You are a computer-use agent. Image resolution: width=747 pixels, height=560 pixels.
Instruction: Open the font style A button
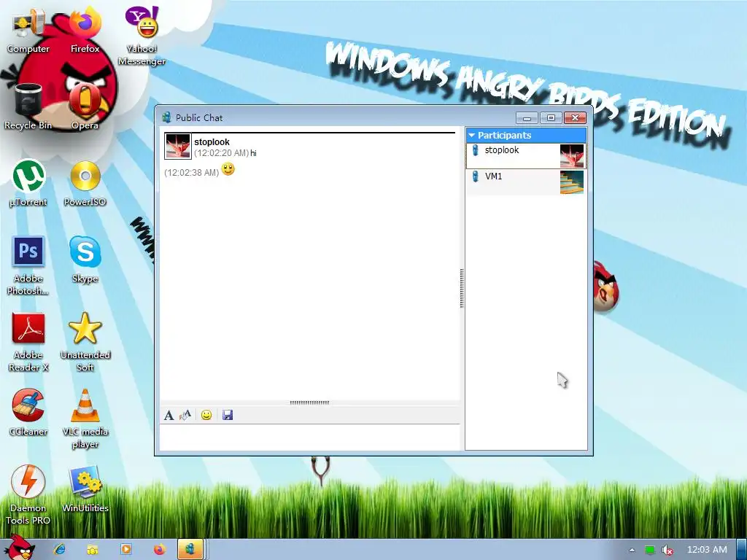click(169, 415)
